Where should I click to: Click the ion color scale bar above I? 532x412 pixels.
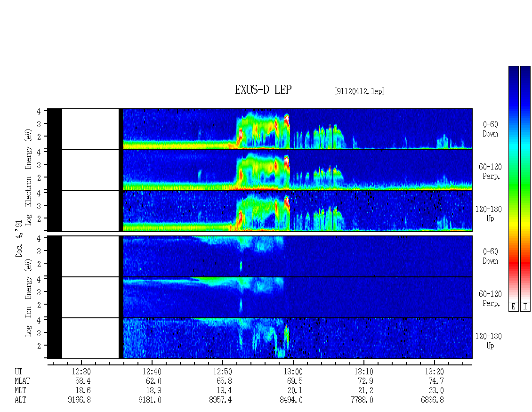(525, 184)
